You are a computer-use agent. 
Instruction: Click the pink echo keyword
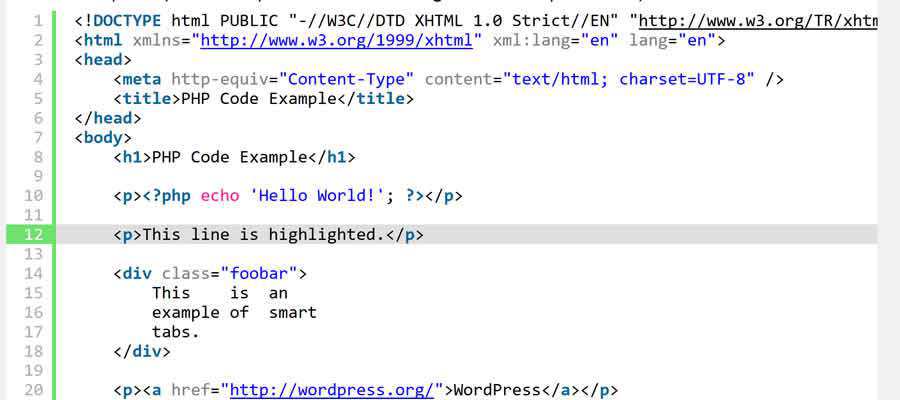220,195
